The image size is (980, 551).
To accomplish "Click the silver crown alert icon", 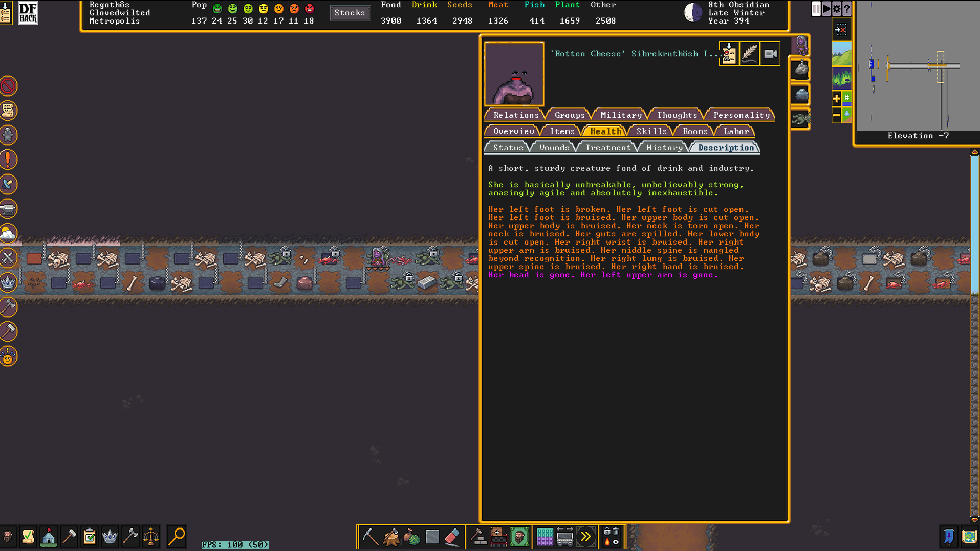I will (x=9, y=282).
